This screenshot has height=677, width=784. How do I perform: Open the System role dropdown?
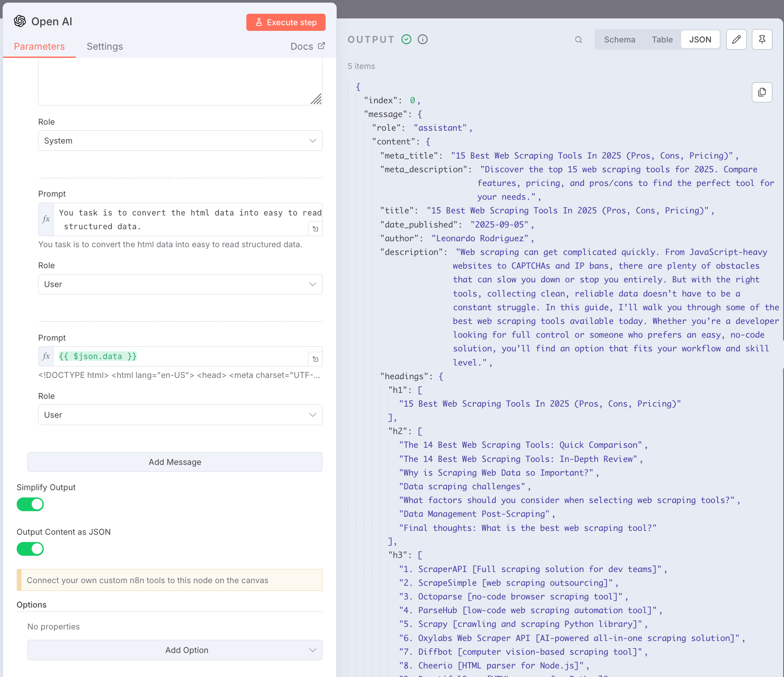(x=180, y=141)
